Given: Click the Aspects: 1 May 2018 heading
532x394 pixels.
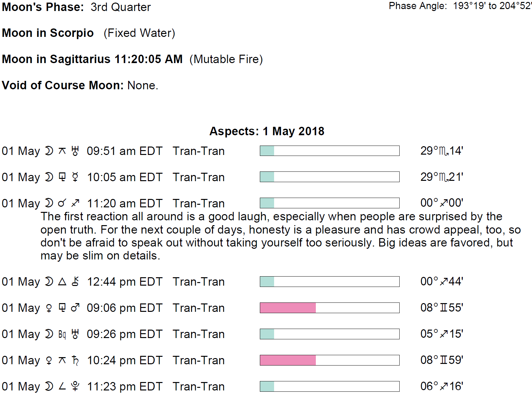Looking at the screenshot, I should [267, 131].
